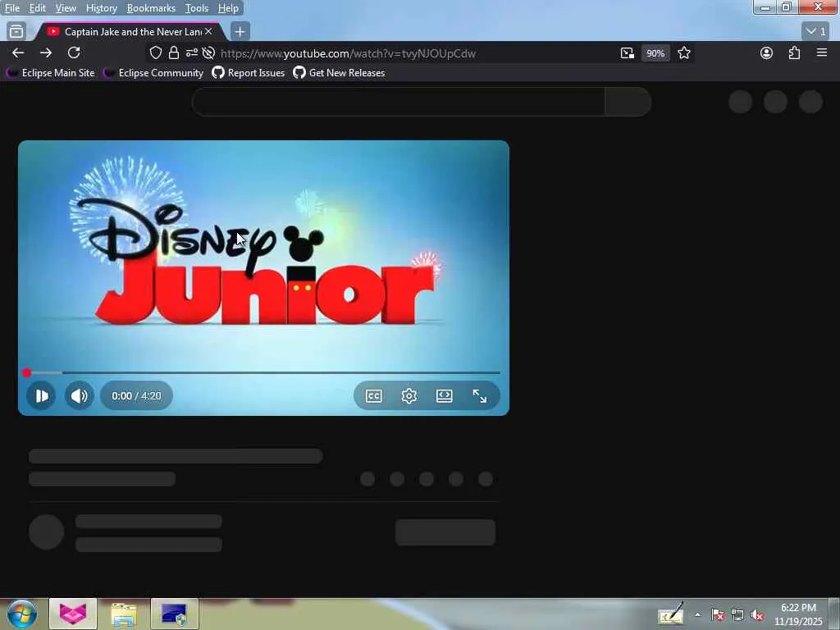The width and height of the screenshot is (840, 630).
Task: Open the tracking protection shield icon
Action: [x=155, y=52]
